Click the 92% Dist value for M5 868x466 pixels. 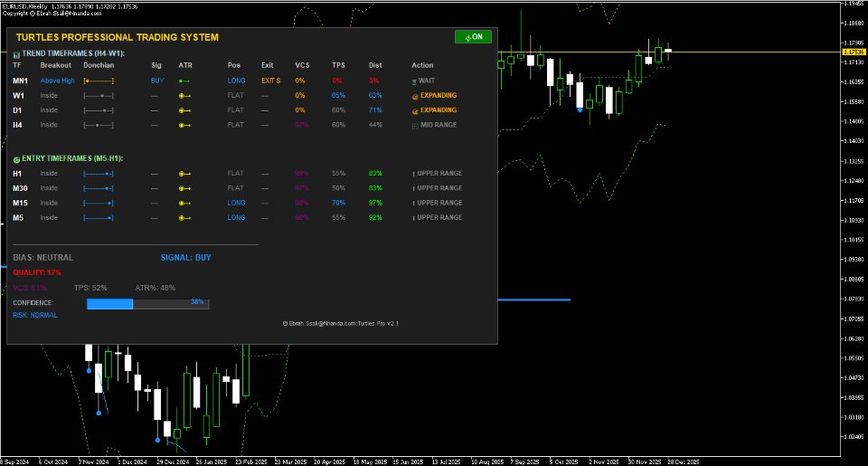click(375, 218)
